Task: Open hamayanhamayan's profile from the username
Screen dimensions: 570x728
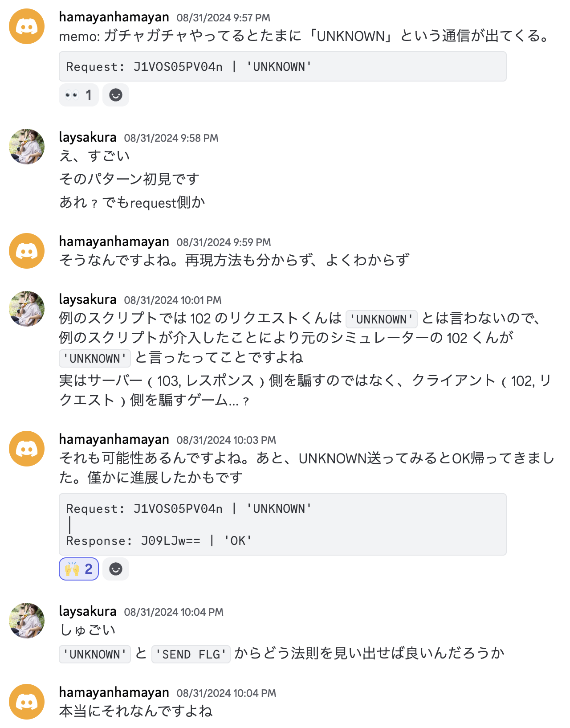Action: pyautogui.click(x=114, y=16)
